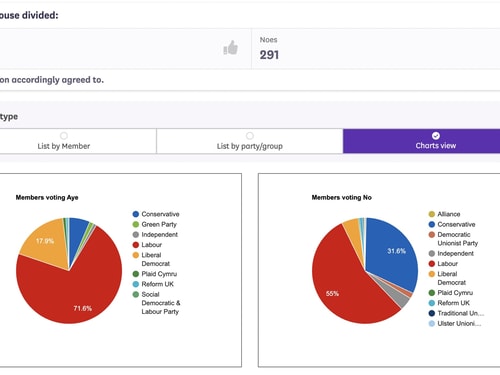Switch to List by party/group view
The image size is (500, 375).
pos(250,141)
